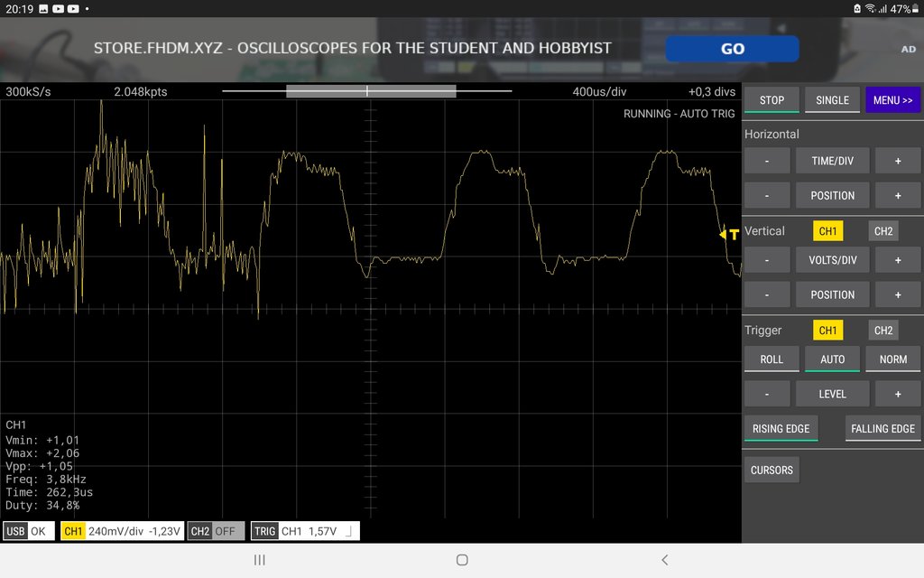
Task: Increase VOLTS/DIV with plus button
Action: (898, 260)
